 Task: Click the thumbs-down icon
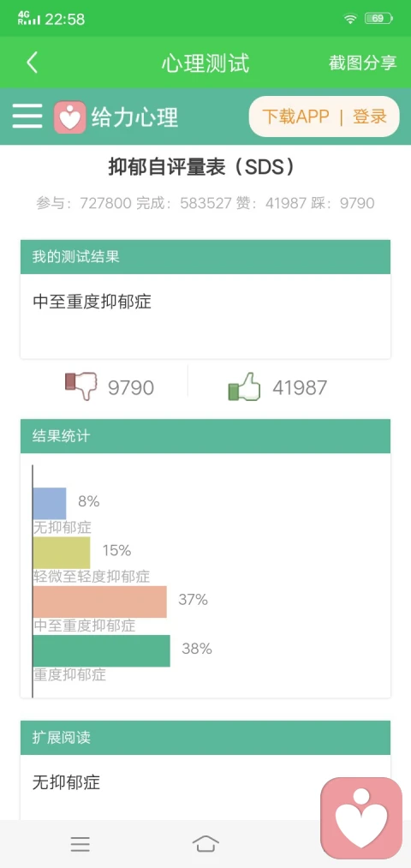(80, 386)
